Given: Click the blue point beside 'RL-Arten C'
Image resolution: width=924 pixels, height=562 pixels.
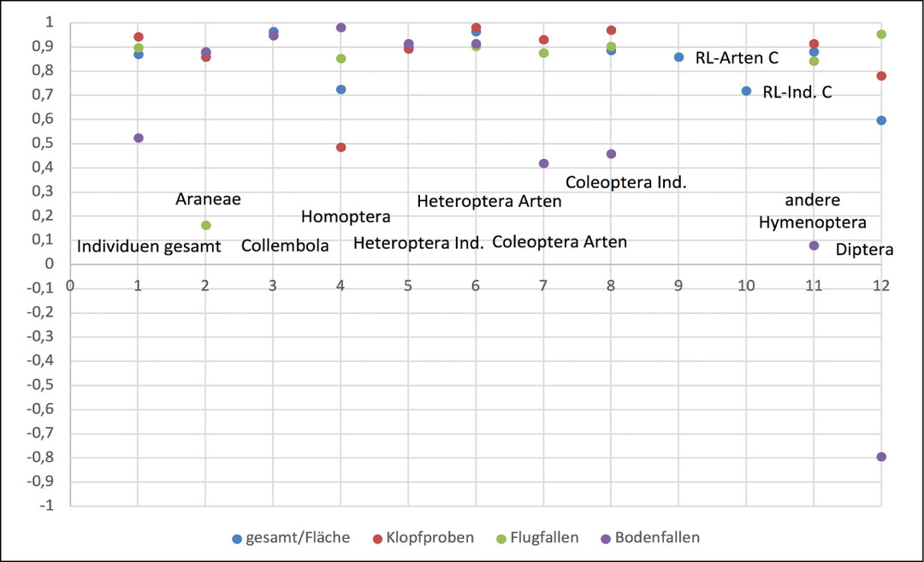Looking at the screenshot, I should click(x=678, y=57).
